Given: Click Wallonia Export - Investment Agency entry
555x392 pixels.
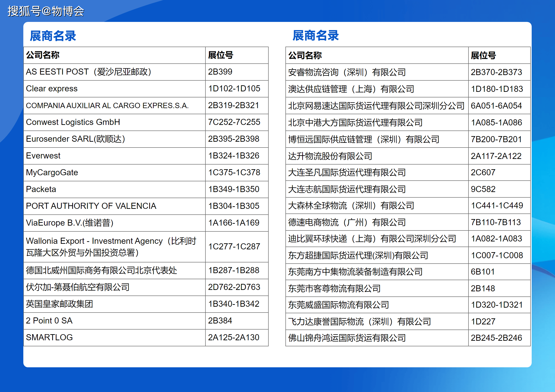Looking at the screenshot, I should click(x=111, y=247).
